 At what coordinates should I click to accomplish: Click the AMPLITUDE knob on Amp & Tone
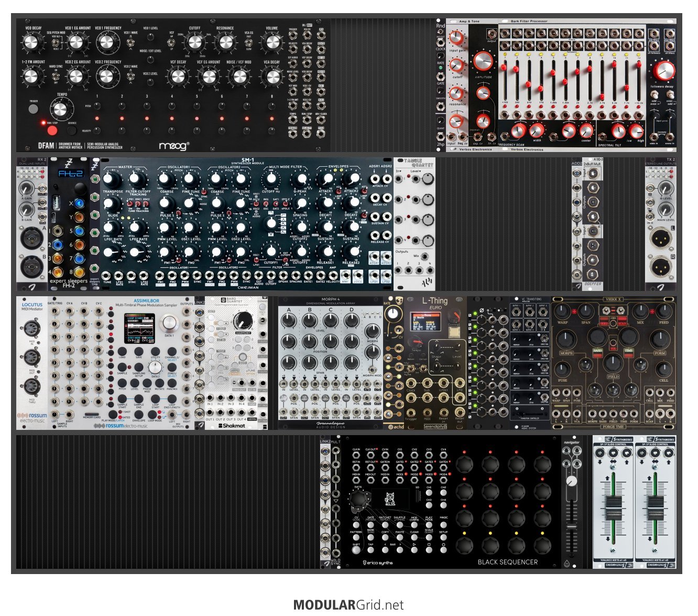point(483,62)
